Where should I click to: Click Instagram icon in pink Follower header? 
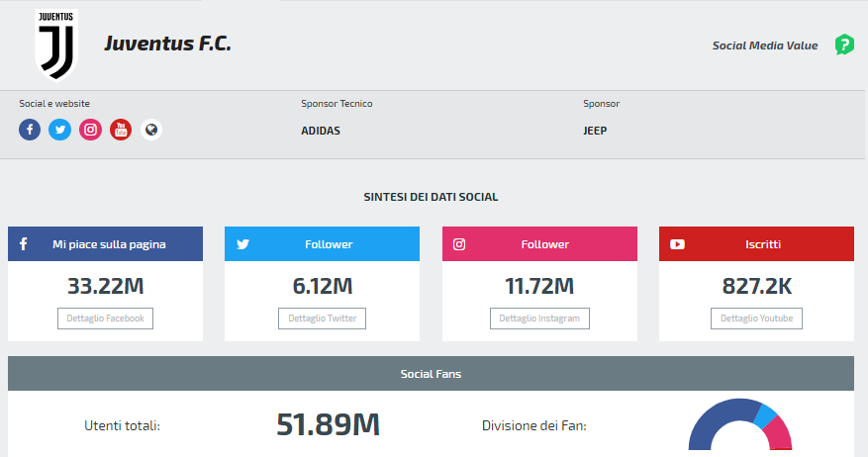(459, 244)
